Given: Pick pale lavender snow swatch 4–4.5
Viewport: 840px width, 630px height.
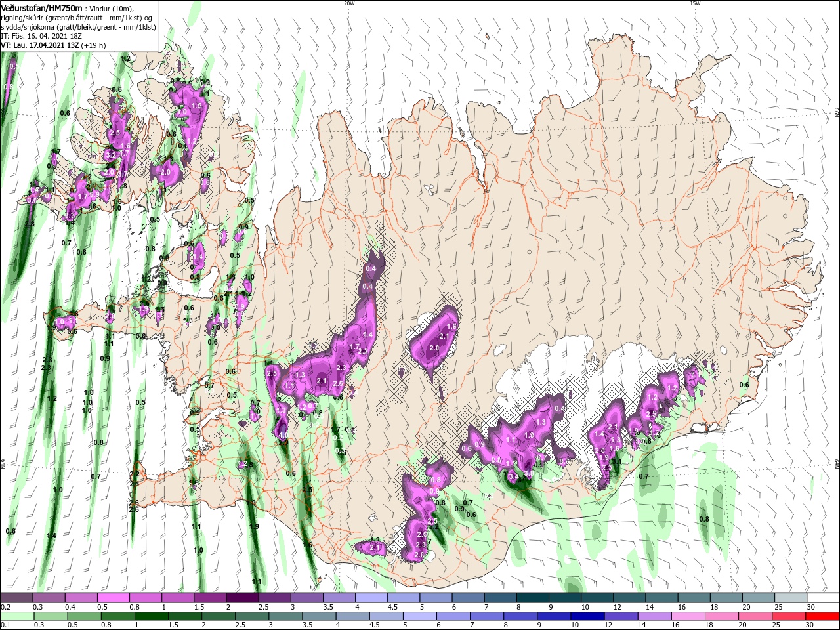Looking at the screenshot, I should (x=371, y=598).
